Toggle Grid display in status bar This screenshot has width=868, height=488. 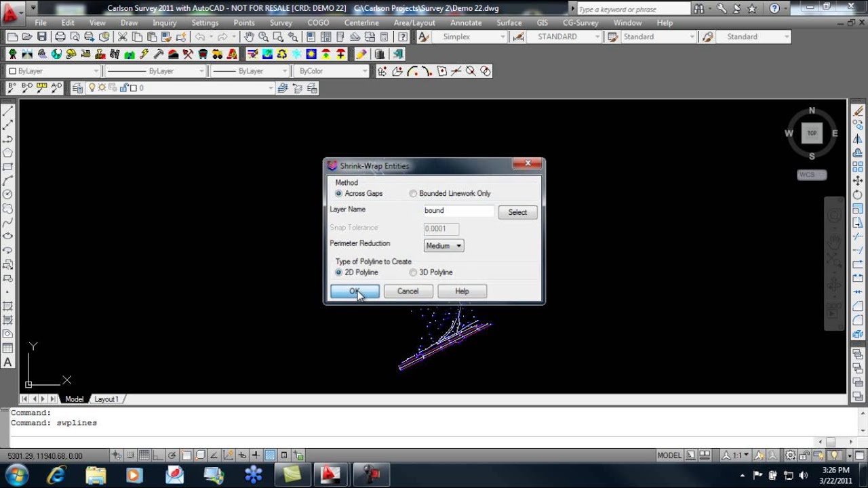click(144, 455)
